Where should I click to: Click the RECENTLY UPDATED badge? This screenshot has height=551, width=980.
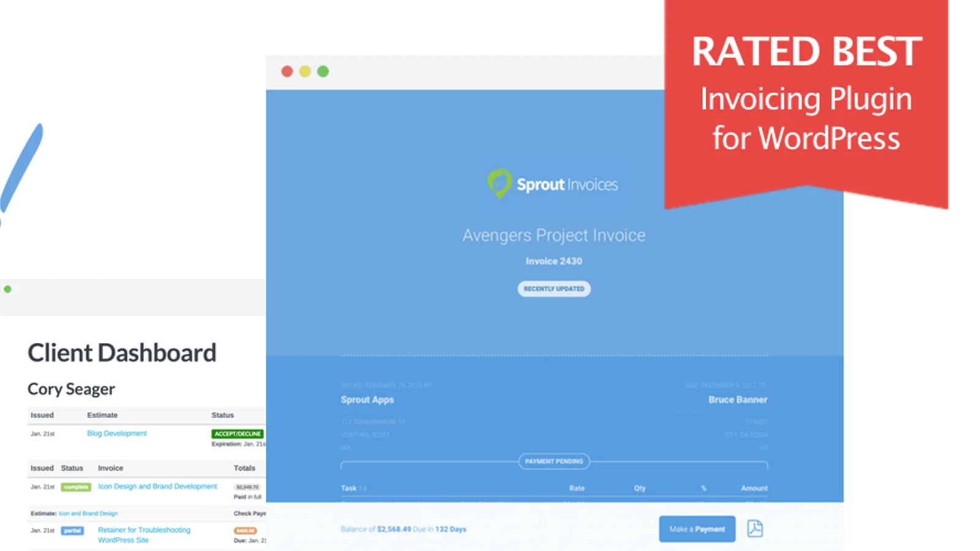(x=554, y=289)
